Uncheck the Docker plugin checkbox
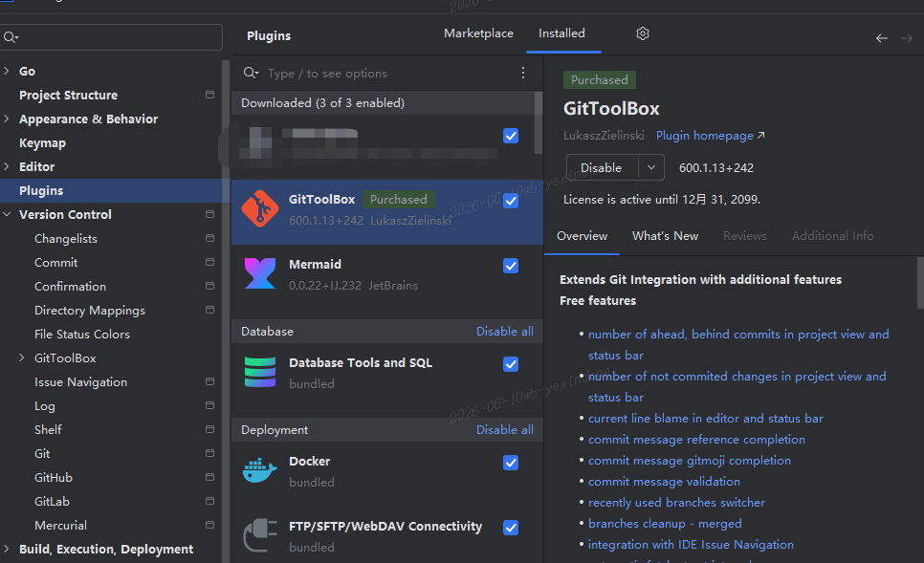The height and width of the screenshot is (563, 924). 511,463
